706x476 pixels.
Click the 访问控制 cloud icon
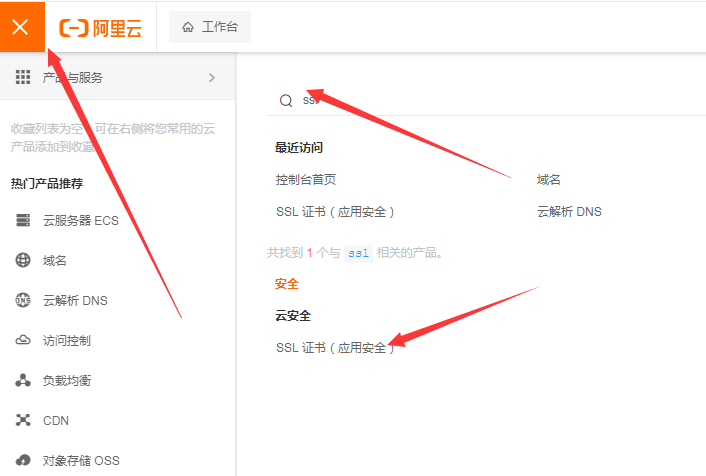(x=23, y=340)
